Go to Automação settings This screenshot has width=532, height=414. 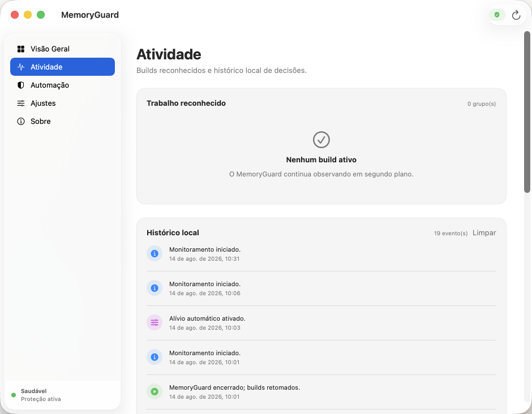point(62,85)
